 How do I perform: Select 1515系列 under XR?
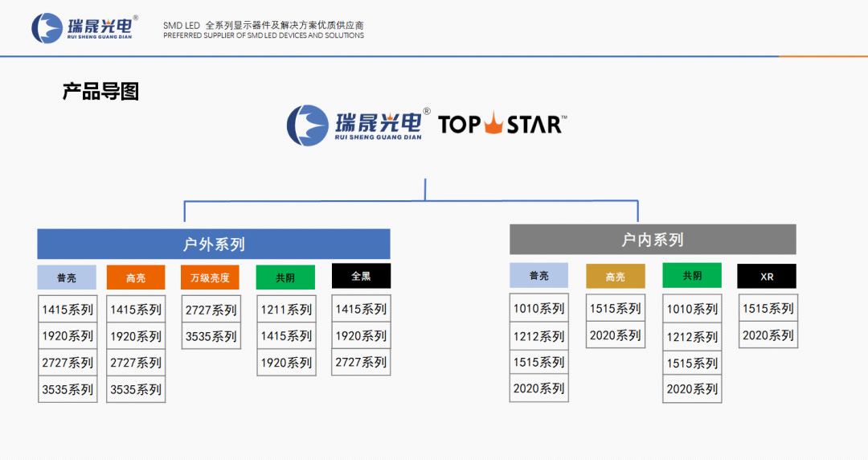[x=768, y=308]
